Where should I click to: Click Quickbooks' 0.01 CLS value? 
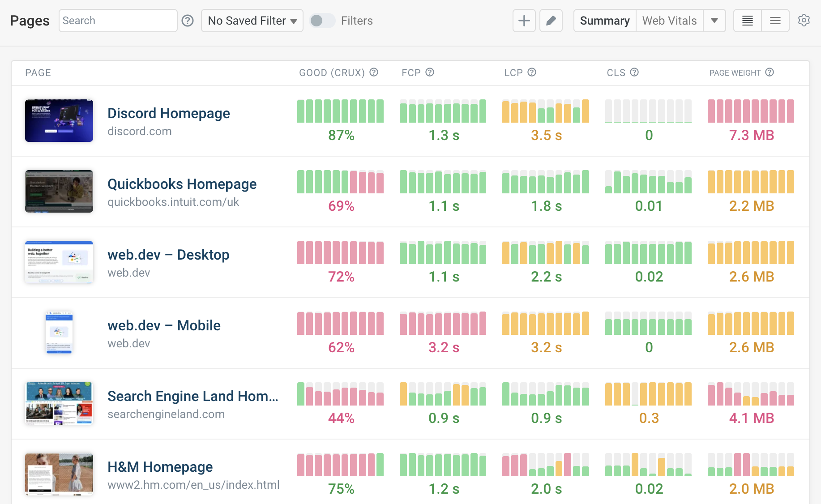click(649, 206)
